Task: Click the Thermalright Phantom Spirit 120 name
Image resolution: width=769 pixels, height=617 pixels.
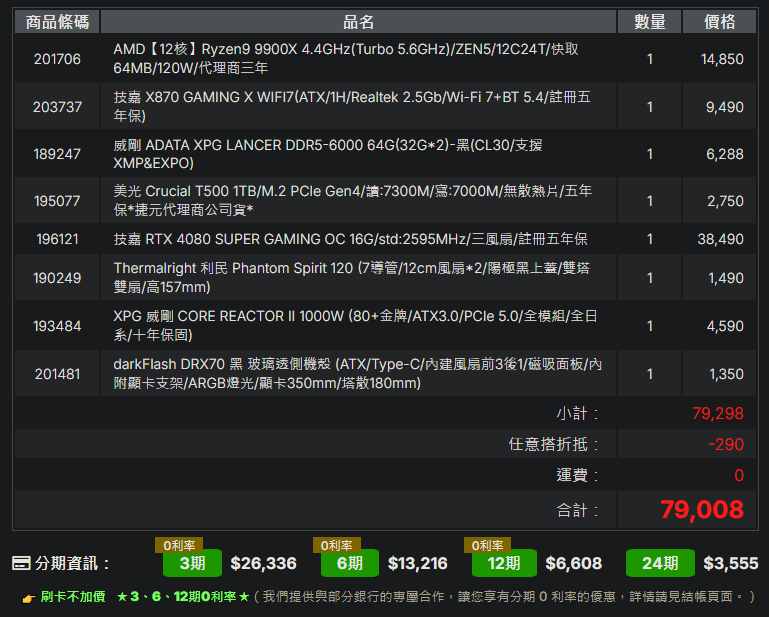Action: [351, 277]
